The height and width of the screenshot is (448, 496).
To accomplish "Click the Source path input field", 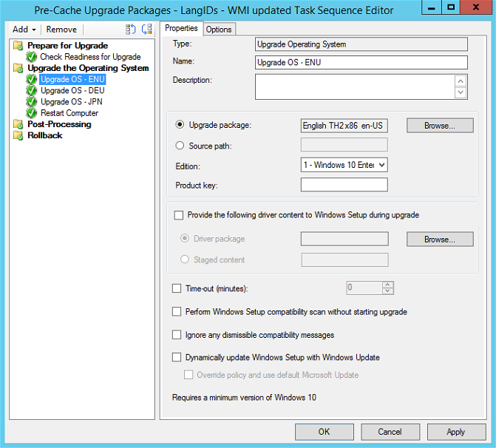I will 344,145.
